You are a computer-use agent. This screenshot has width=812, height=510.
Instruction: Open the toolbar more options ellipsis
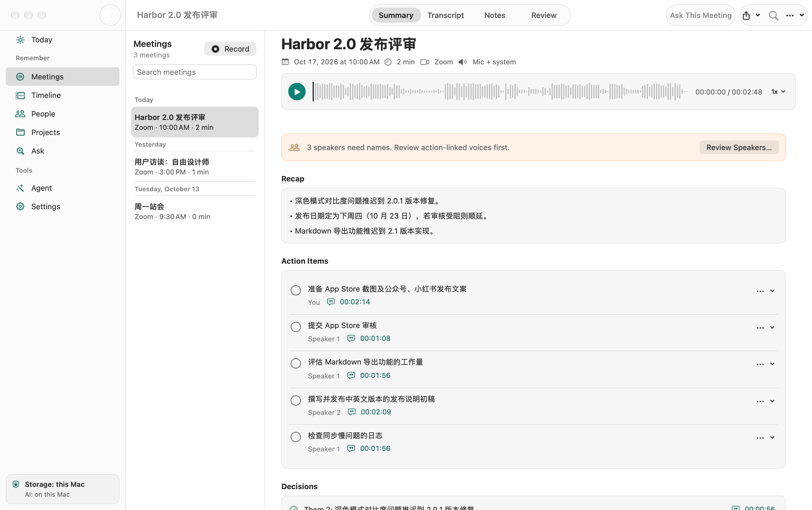tap(790, 15)
